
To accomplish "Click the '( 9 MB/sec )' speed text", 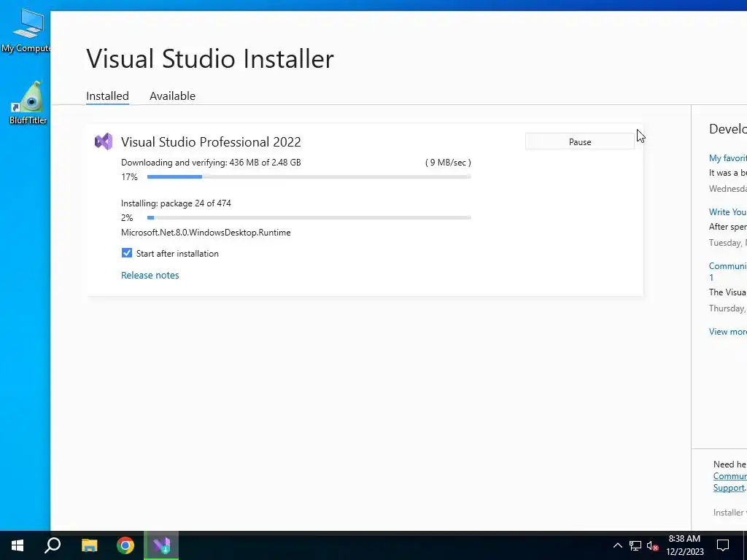I will (449, 163).
